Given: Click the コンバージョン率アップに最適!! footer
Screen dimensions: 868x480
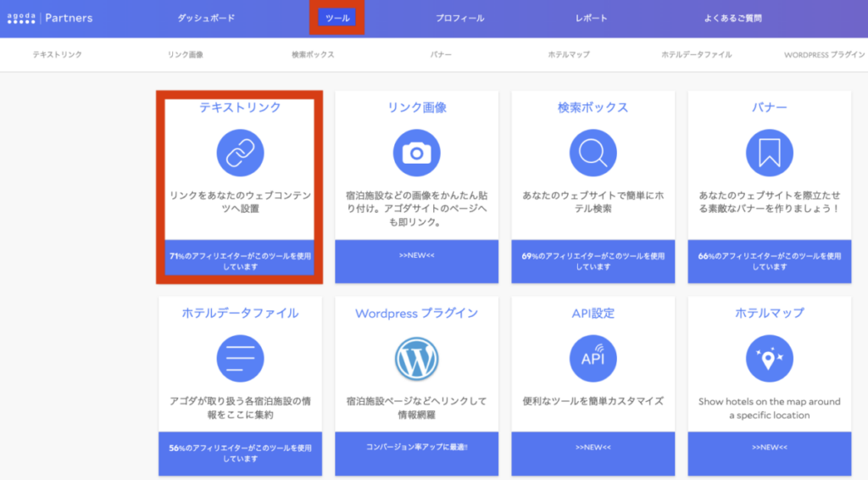Looking at the screenshot, I should pyautogui.click(x=416, y=454).
